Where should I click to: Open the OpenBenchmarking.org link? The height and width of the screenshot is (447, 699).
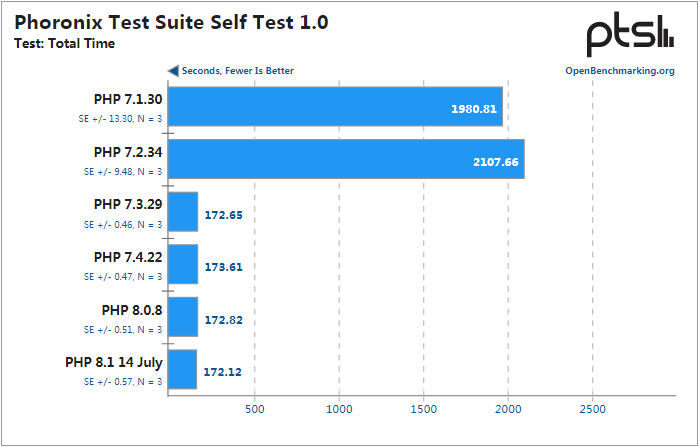point(619,71)
